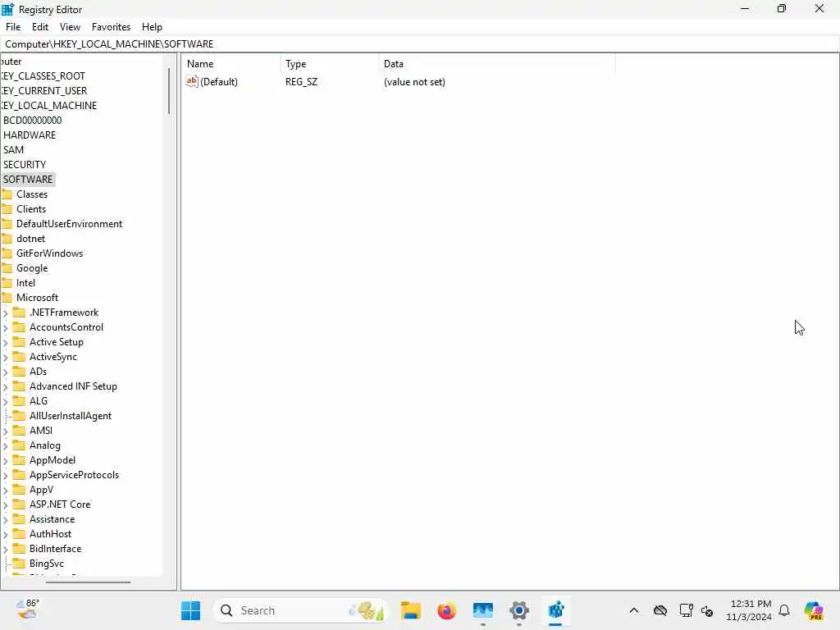840x630 pixels.
Task: Open File Explorer from the taskbar
Action: pos(411,610)
